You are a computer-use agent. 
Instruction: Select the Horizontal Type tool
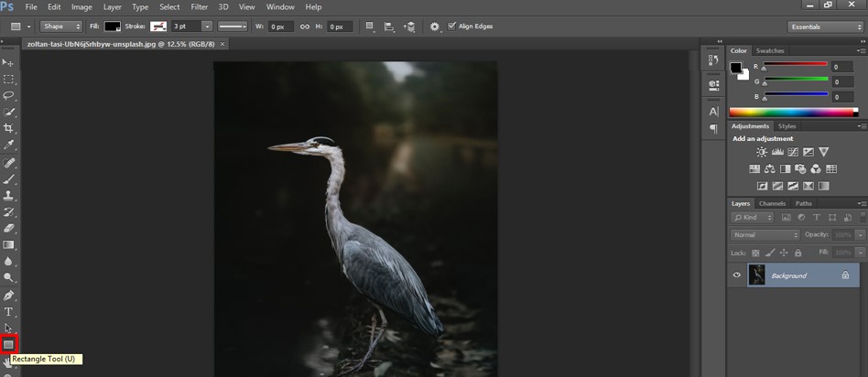(x=9, y=312)
